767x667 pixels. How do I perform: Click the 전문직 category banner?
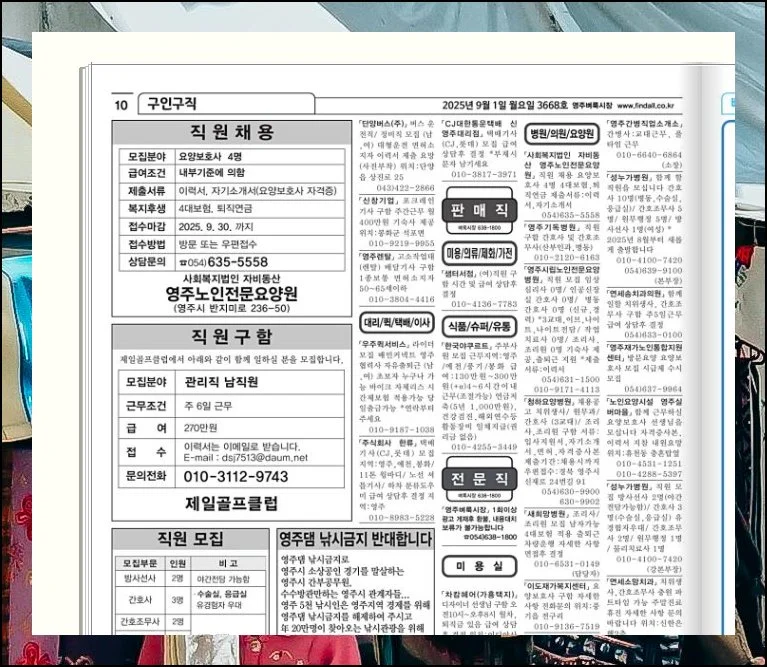480,479
